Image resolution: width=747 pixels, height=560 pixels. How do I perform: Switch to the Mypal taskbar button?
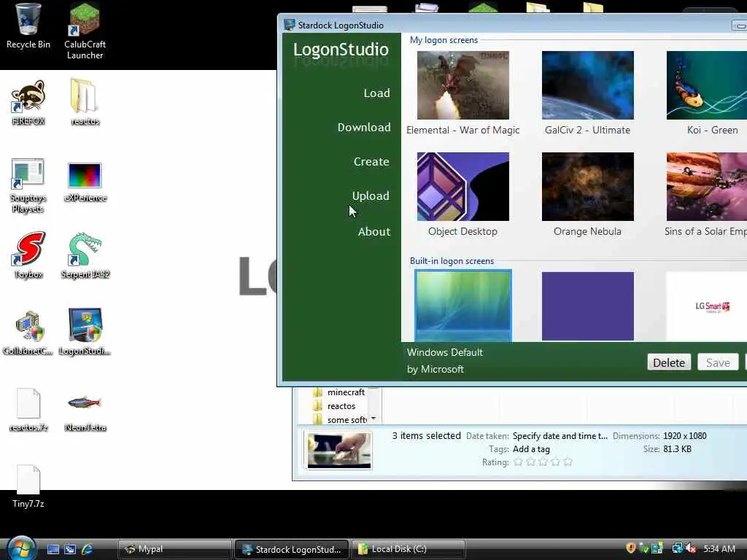click(174, 549)
